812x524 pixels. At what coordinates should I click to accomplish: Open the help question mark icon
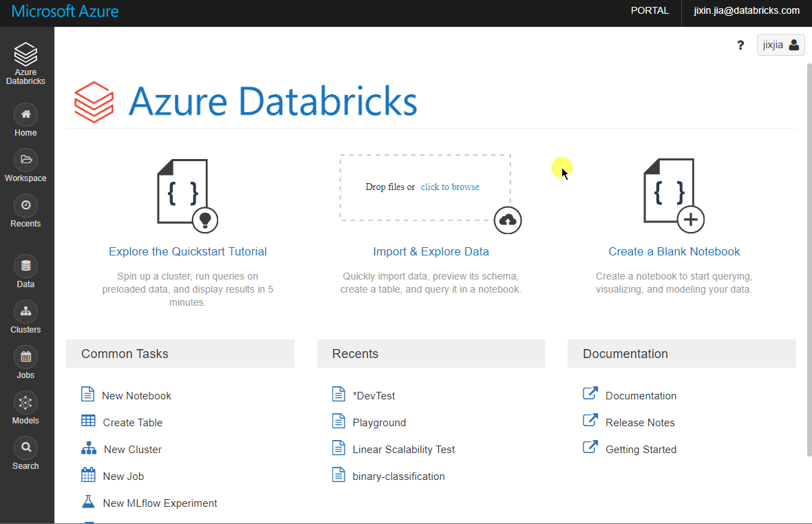(x=740, y=45)
